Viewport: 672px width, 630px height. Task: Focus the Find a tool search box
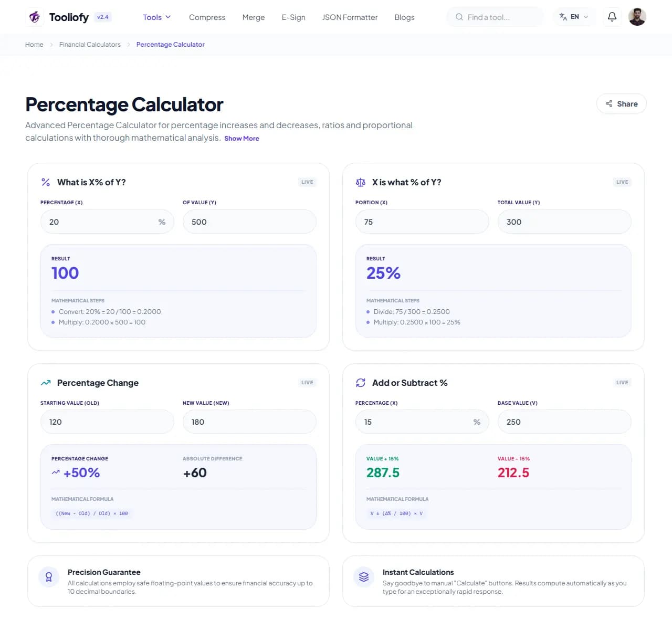495,17
